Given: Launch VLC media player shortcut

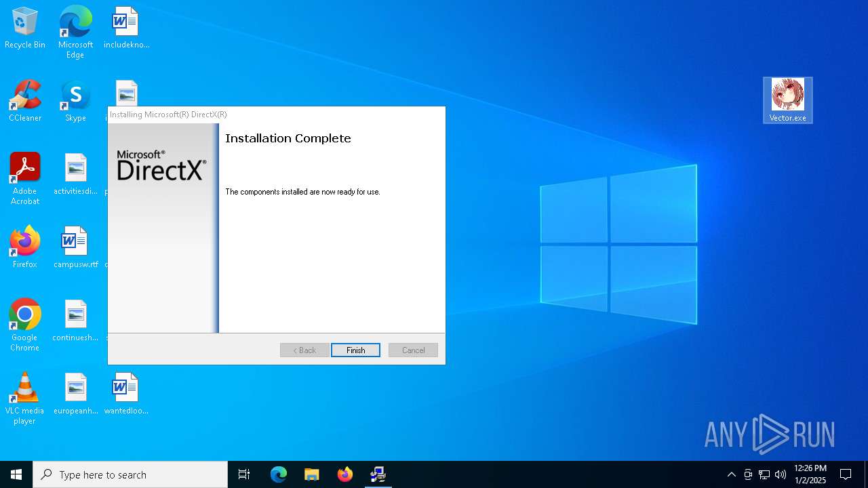Looking at the screenshot, I should coord(25,399).
